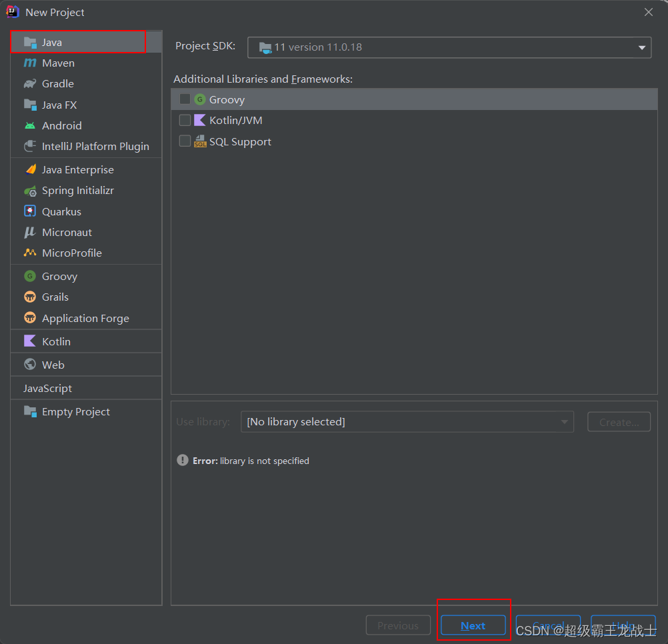Click the SDK folder icon in the Project SDK field
Image resolution: width=668 pixels, height=644 pixels.
265,48
